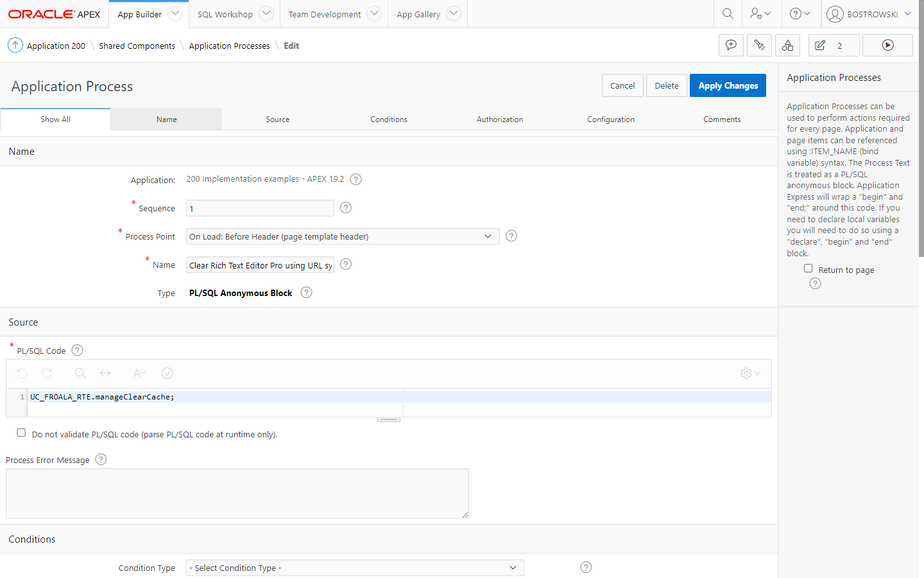This screenshot has height=578, width=924.
Task: Show help for Process Error Message
Action: coord(101,459)
